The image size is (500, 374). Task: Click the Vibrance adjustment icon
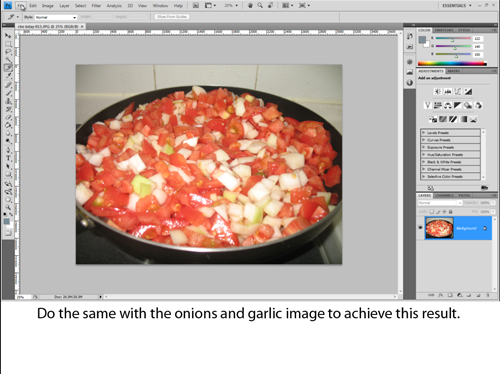click(427, 105)
